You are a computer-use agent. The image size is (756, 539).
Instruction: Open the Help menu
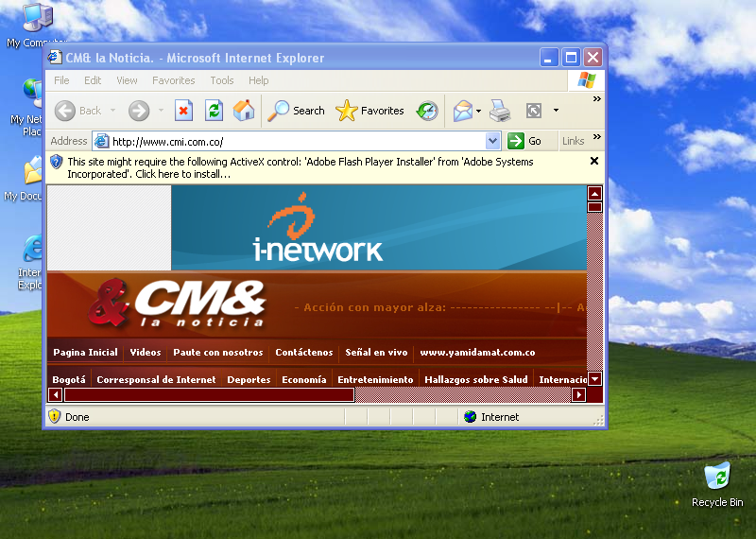(258, 80)
